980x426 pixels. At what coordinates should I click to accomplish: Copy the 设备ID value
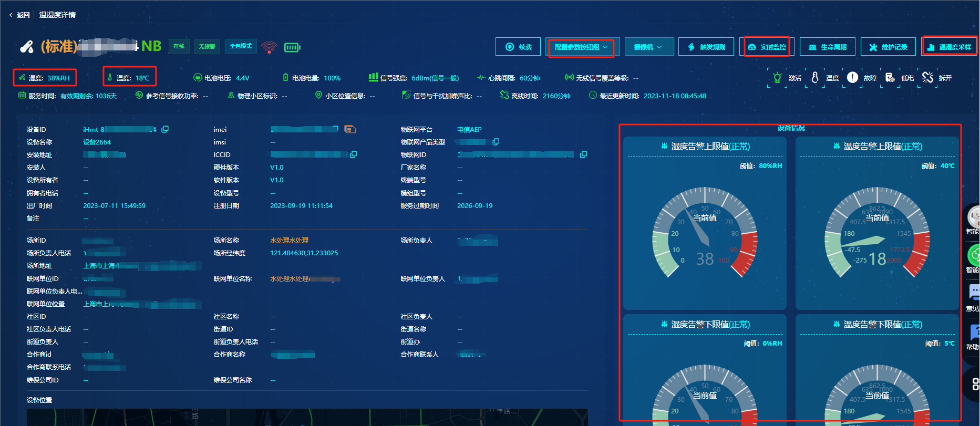click(x=165, y=129)
